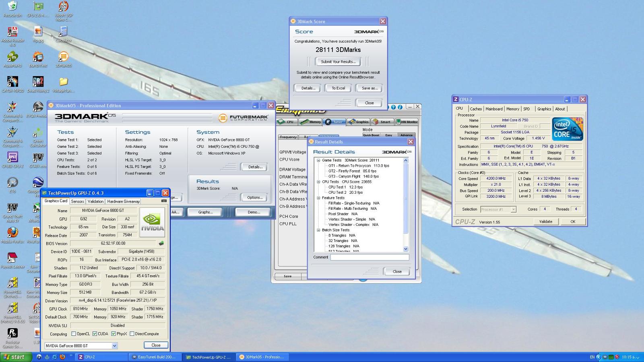
Task: Click Submit Your Results button
Action: (338, 62)
